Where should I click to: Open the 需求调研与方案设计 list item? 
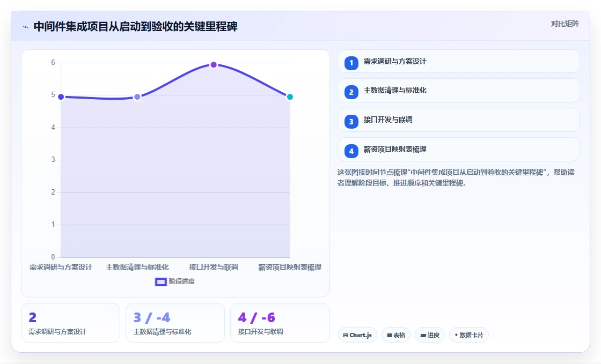coord(458,61)
